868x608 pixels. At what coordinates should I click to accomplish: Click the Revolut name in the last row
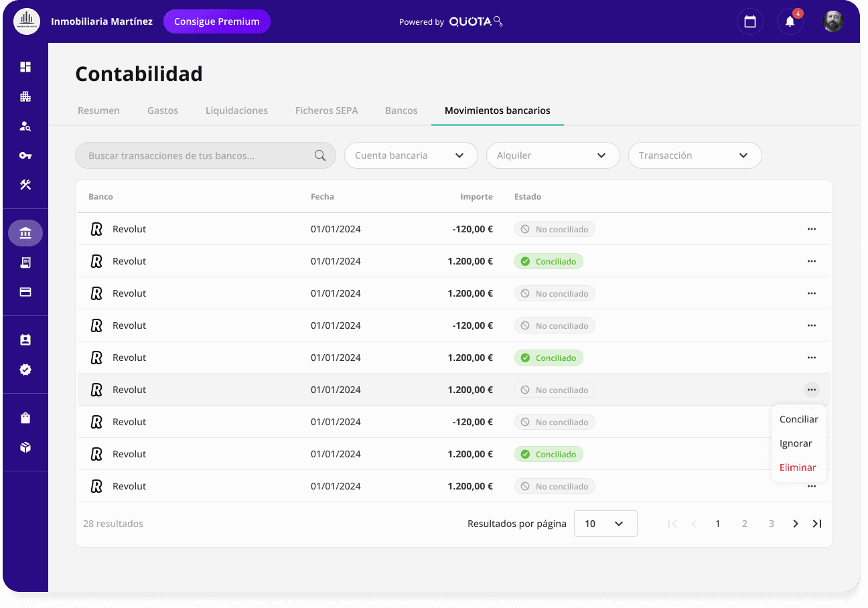point(129,486)
